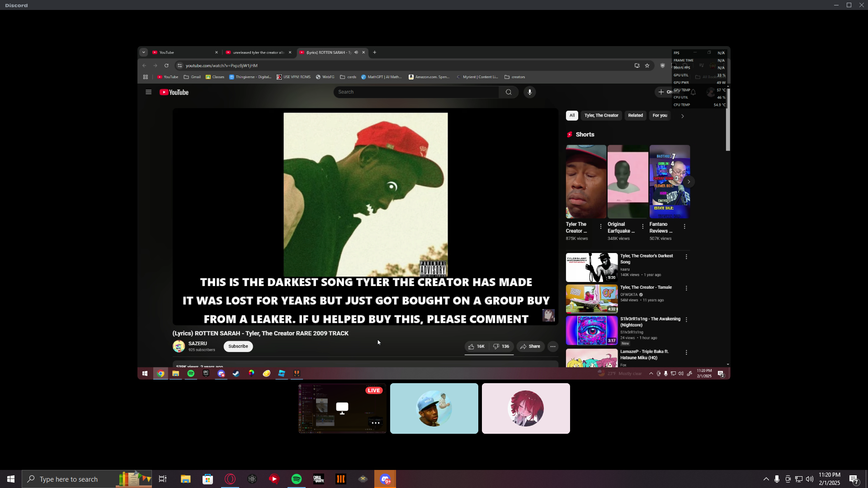
Task: Subscribe to the SAZERU channel
Action: (x=238, y=347)
